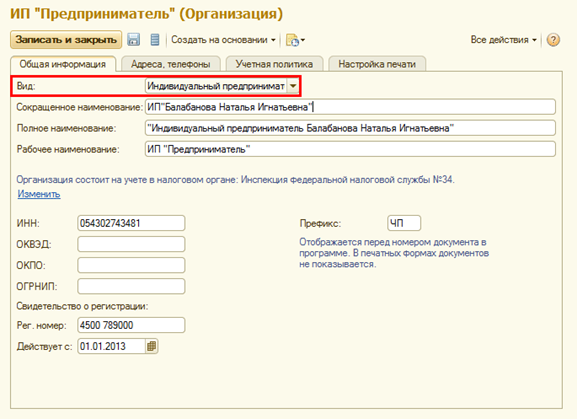The image size is (577, 419).
Task: Expand the Вид dropdown arrow
Action: tap(293, 86)
